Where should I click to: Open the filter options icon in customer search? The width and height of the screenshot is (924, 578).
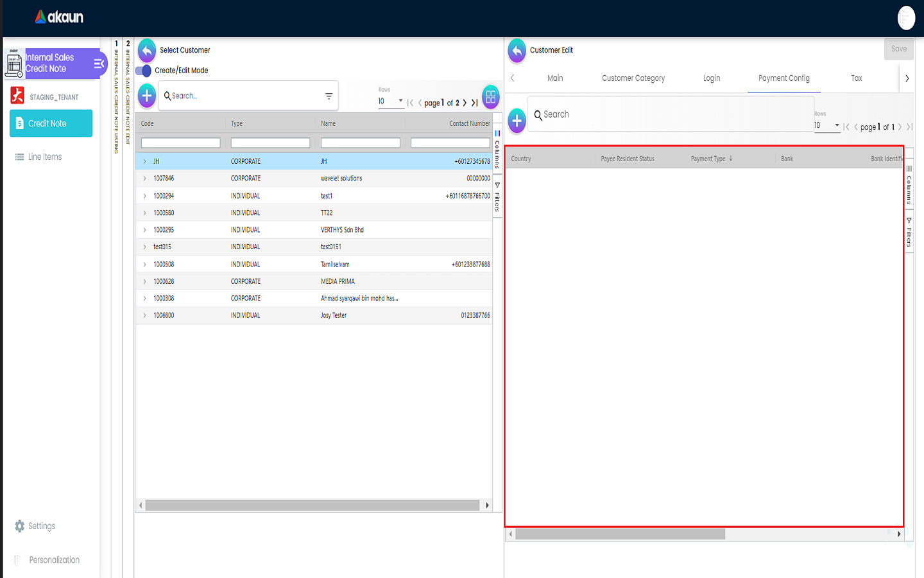click(329, 96)
